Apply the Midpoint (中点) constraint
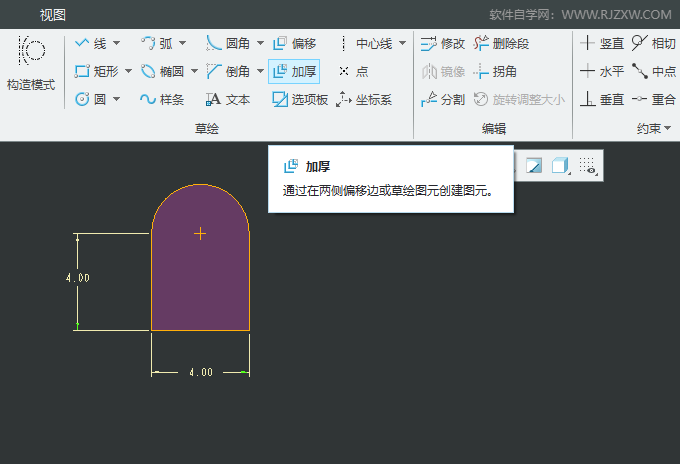This screenshot has height=464, width=680. [654, 71]
